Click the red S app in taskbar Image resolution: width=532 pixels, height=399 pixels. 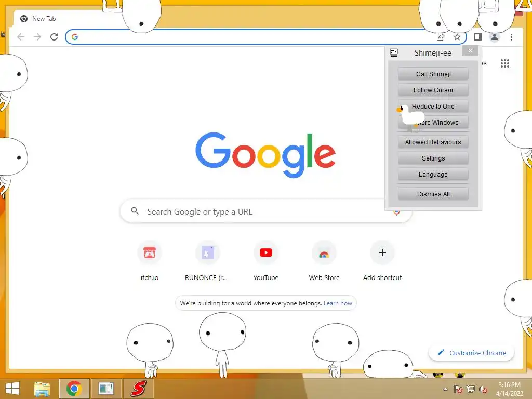[x=138, y=389]
